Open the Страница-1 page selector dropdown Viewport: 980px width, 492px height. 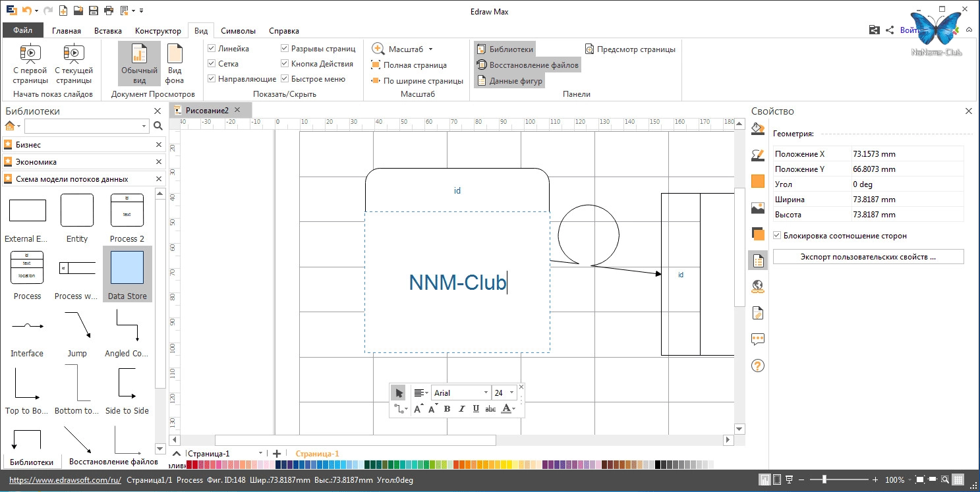[x=260, y=454]
